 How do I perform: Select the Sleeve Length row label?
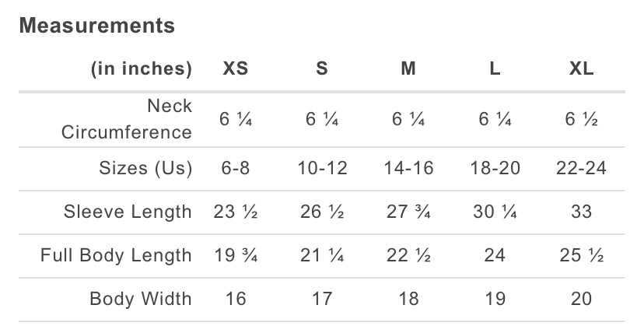(x=128, y=212)
